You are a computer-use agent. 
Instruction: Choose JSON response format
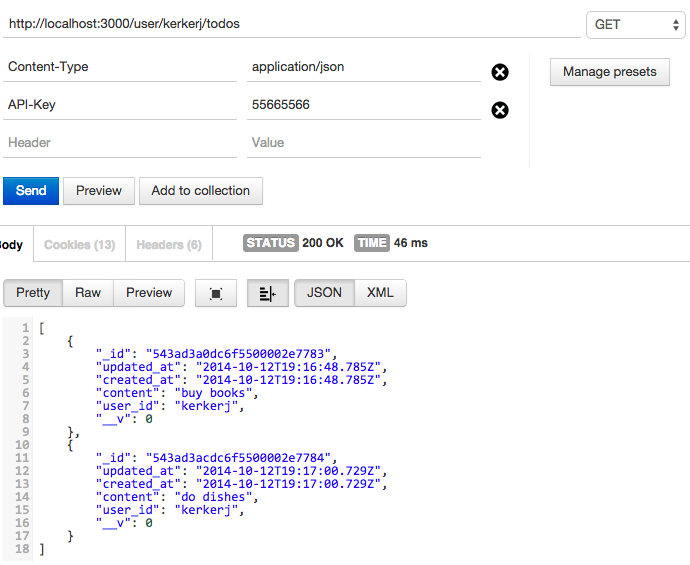tap(324, 293)
